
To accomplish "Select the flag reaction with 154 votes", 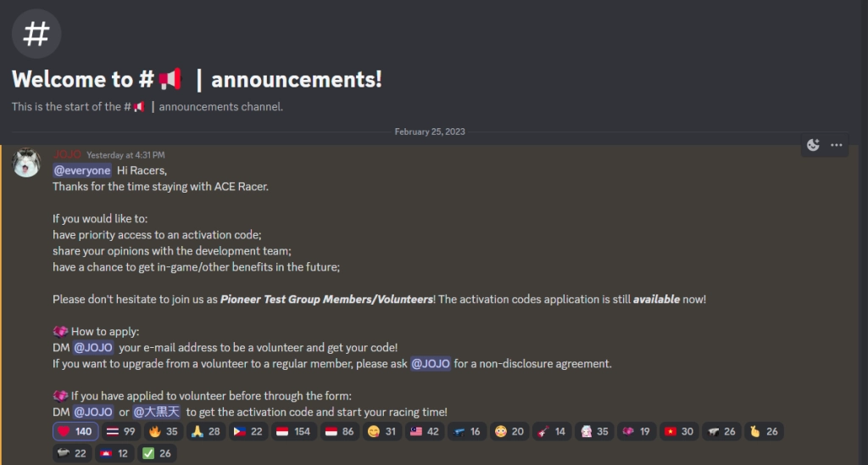I will click(294, 432).
